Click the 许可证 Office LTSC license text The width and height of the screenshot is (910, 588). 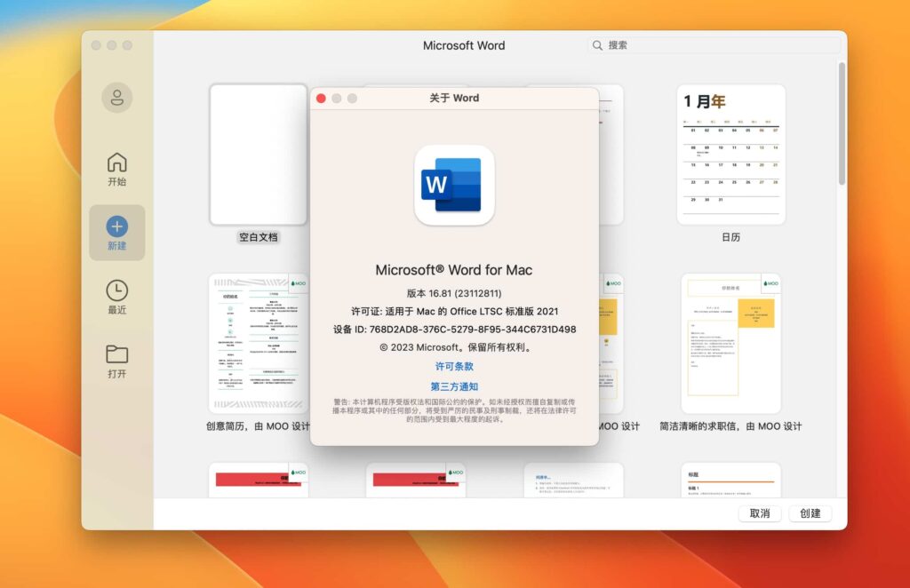tap(454, 312)
